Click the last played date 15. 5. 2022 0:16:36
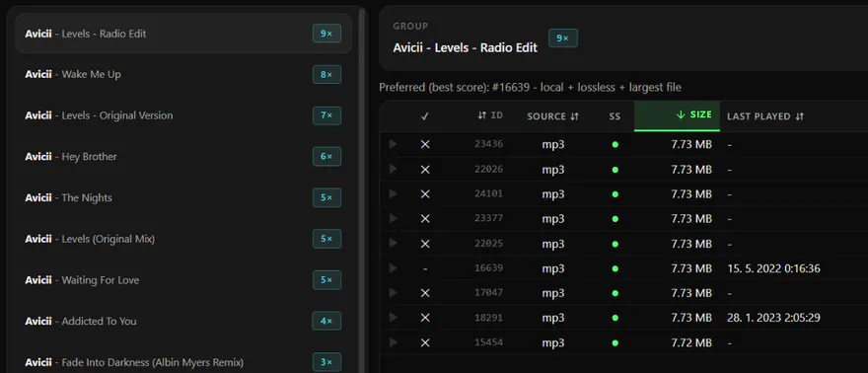Image resolution: width=868 pixels, height=373 pixels. coord(773,269)
